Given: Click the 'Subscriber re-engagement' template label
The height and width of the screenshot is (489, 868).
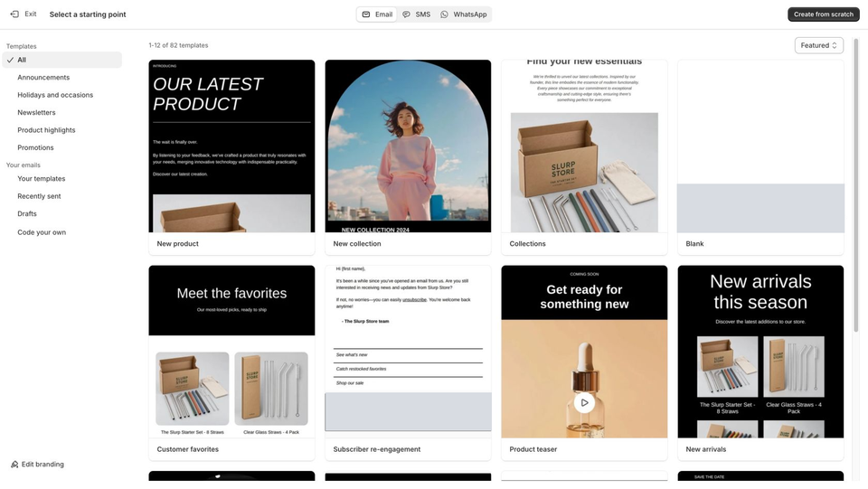Looking at the screenshot, I should 377,449.
